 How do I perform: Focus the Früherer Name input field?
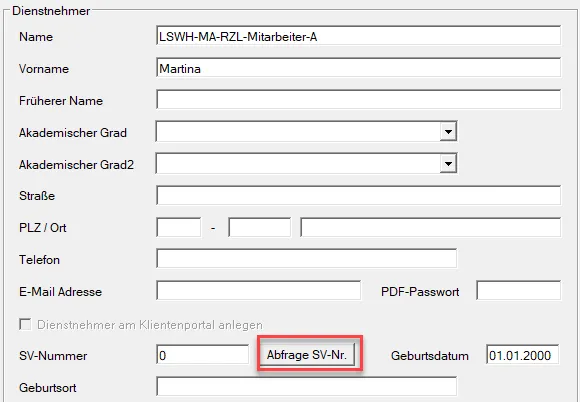point(358,100)
